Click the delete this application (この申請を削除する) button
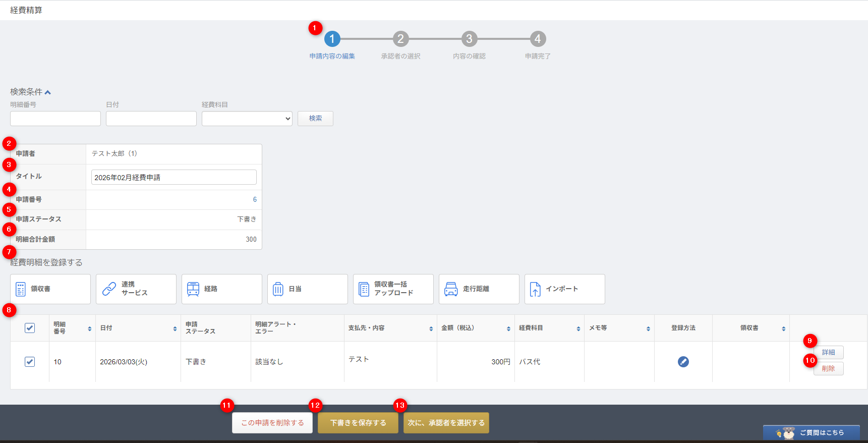This screenshot has height=443, width=868. (272, 423)
